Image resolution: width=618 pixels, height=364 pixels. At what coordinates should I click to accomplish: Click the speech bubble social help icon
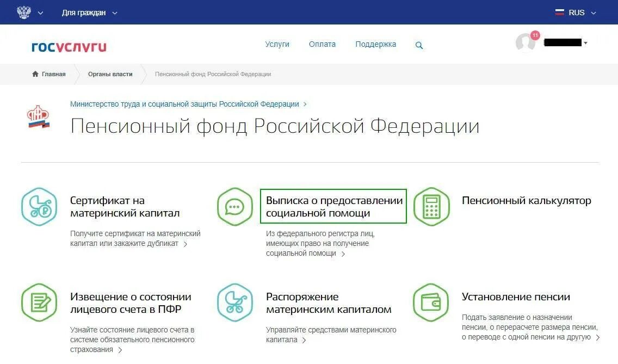point(235,207)
